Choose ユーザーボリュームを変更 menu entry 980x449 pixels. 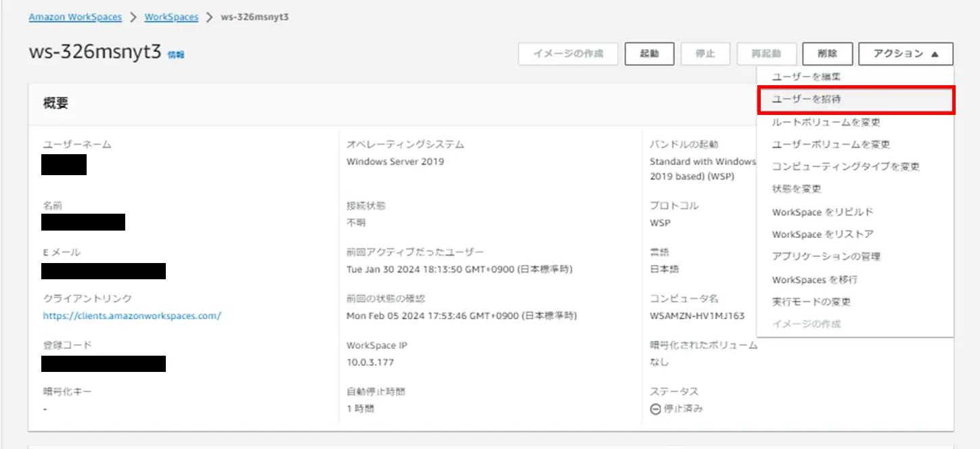pos(831,145)
